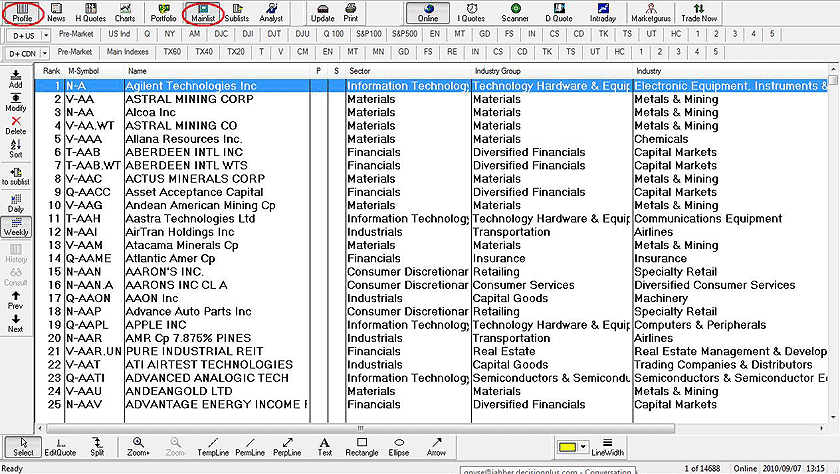Click the Zoom+ magnifier tool

138,447
